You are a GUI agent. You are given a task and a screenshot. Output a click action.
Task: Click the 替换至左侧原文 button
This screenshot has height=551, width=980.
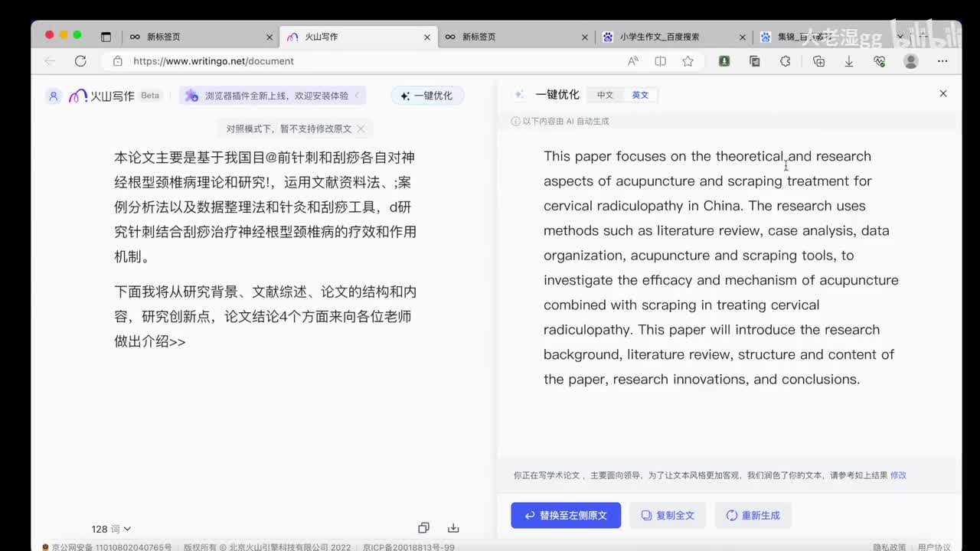566,515
